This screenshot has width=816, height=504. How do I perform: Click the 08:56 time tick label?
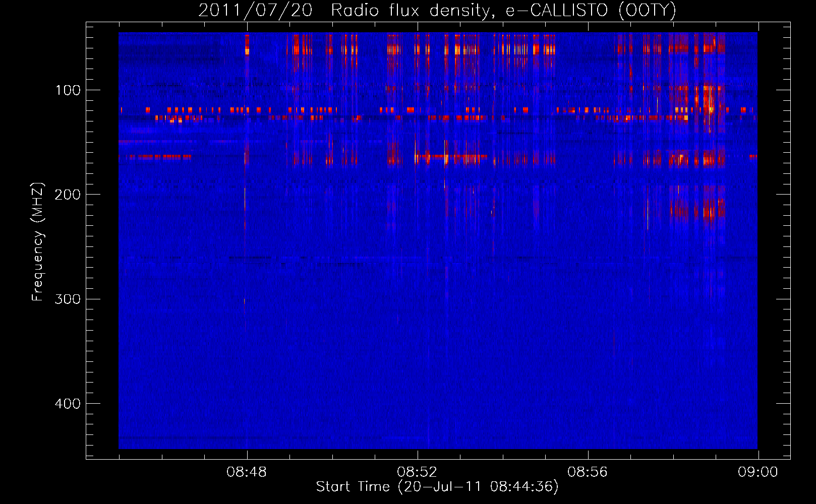point(588,472)
